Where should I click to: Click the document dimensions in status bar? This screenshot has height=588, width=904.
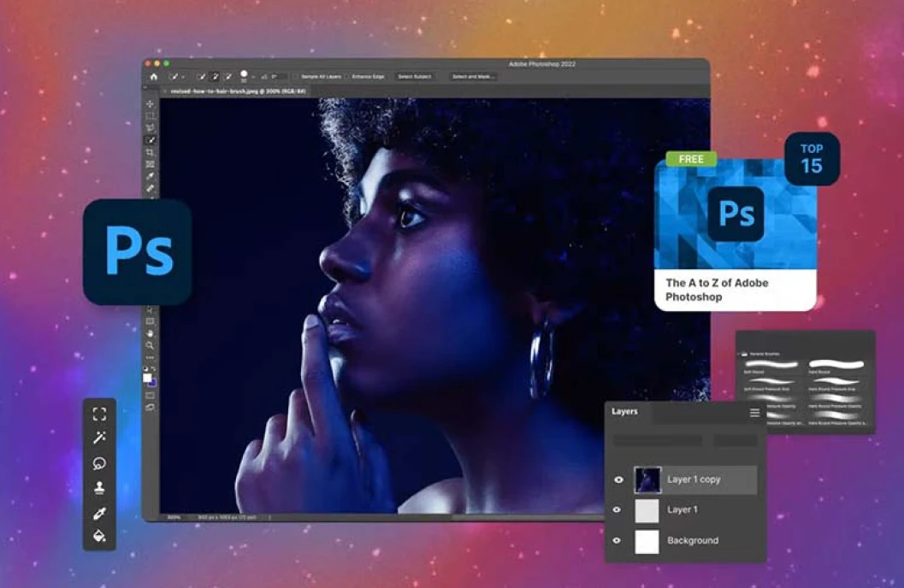(x=227, y=517)
